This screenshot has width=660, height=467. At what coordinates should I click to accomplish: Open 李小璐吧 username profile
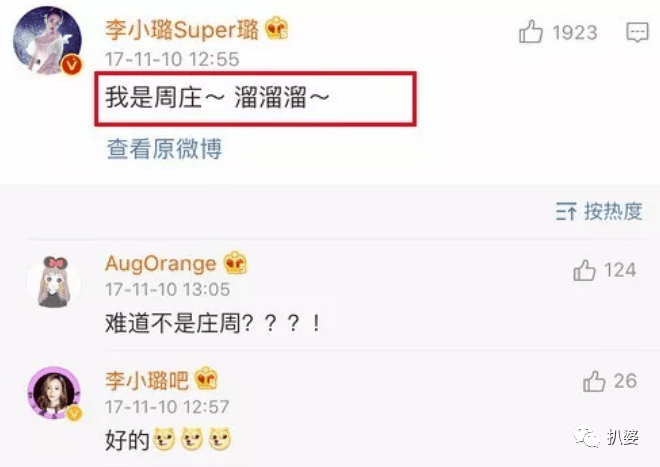pos(147,380)
